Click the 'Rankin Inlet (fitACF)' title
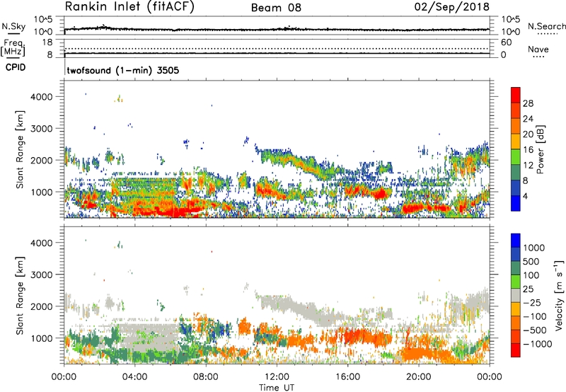566x392 pixels. click(129, 7)
